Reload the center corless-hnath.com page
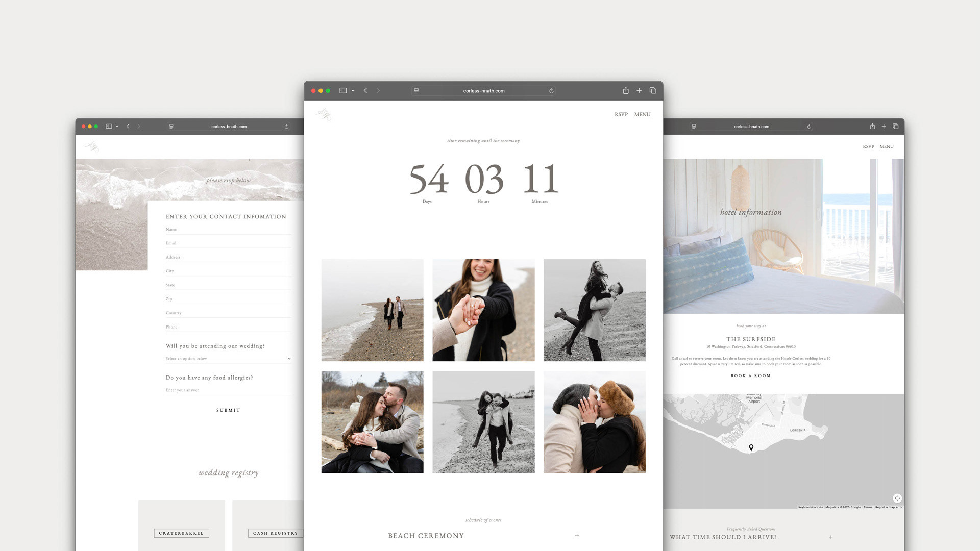 pos(551,91)
